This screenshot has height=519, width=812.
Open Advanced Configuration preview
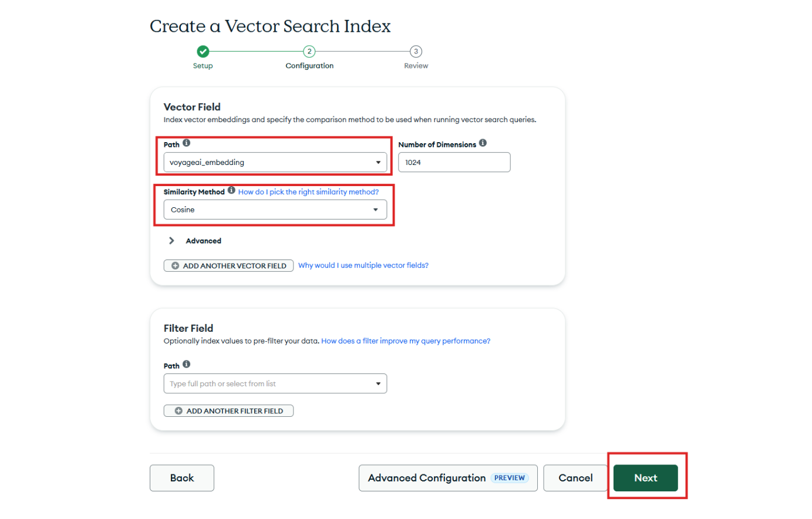447,478
